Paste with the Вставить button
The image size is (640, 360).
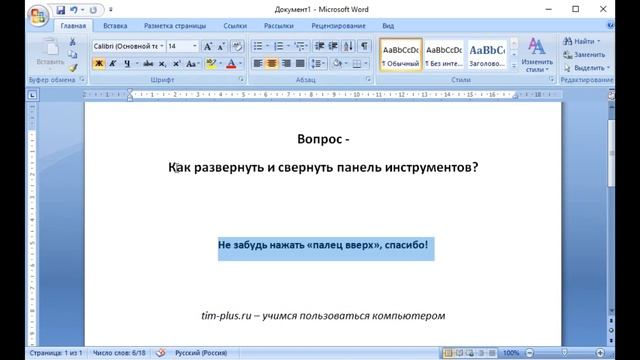tap(51, 53)
